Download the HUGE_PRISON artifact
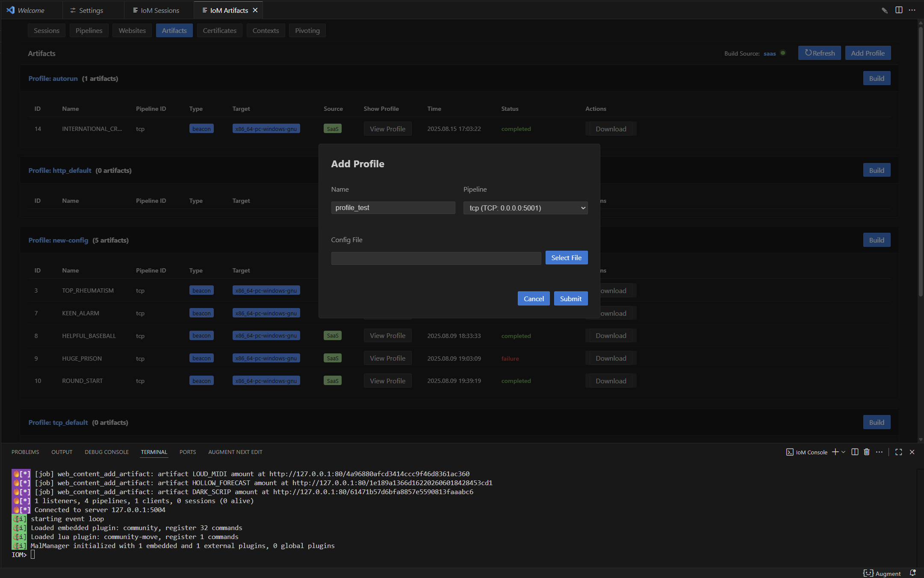The width and height of the screenshot is (924, 578). click(611, 358)
